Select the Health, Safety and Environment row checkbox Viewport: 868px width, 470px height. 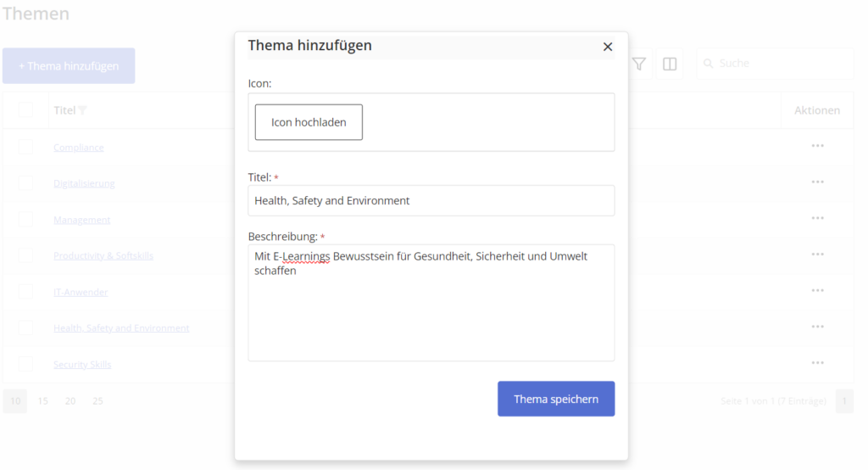(x=25, y=327)
